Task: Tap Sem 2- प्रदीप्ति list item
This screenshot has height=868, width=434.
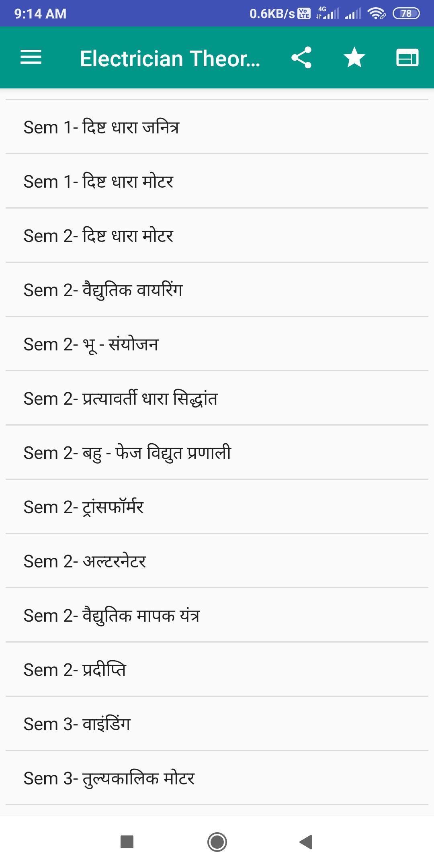Action: [217, 670]
